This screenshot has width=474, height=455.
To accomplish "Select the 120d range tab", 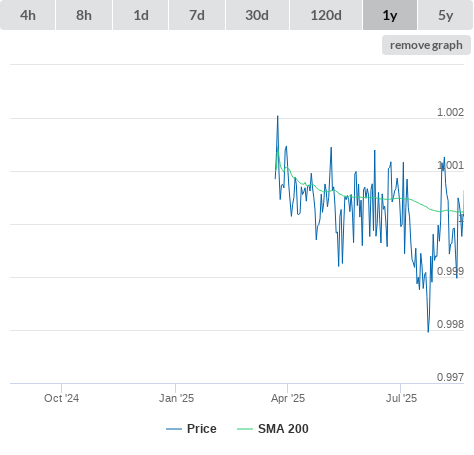I will point(326,15).
